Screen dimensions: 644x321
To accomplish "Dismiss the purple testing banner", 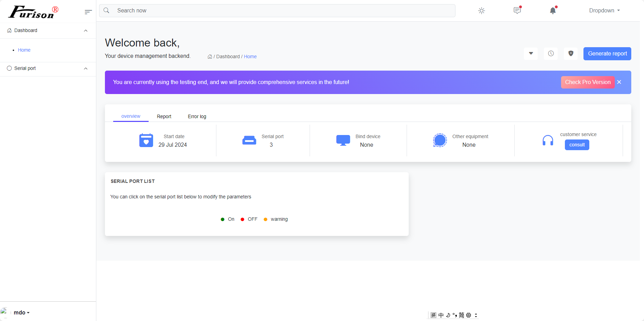I will pos(619,82).
